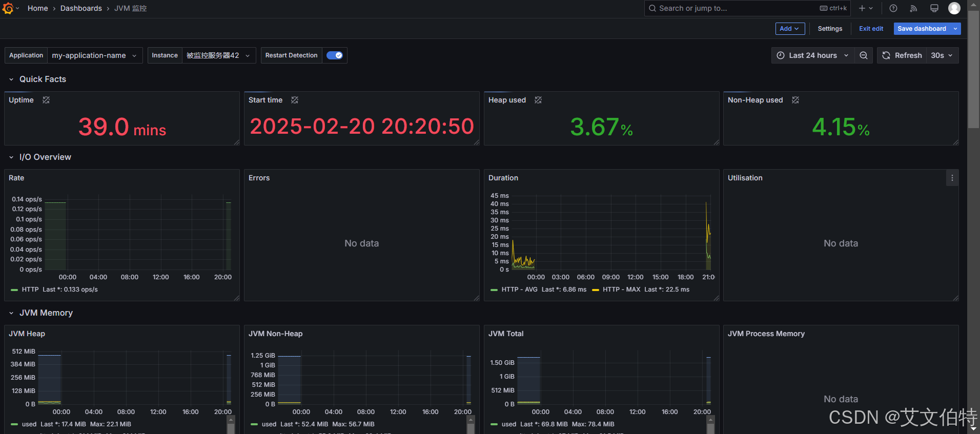Viewport: 980px width, 434px height.
Task: Click the Refresh button
Action: coord(902,55)
